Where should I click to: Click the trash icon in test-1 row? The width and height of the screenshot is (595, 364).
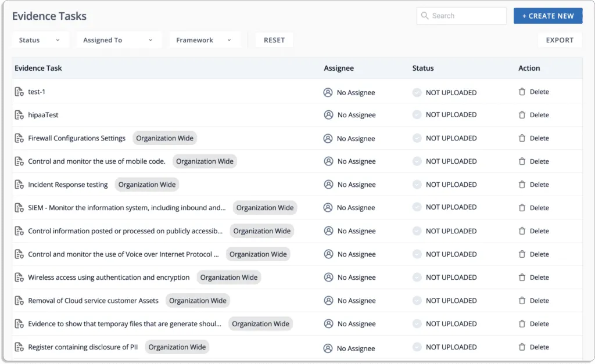pos(522,92)
